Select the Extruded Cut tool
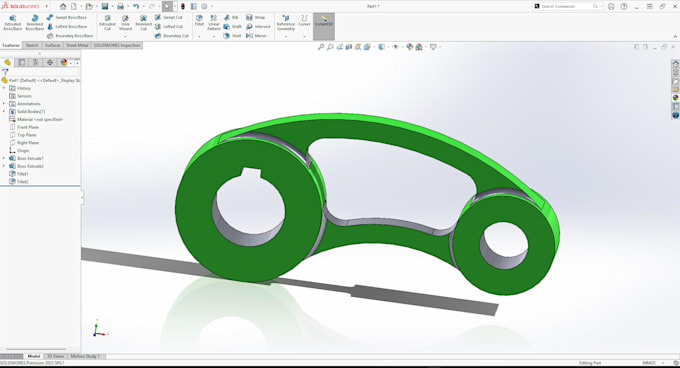Image resolution: width=680 pixels, height=368 pixels. tap(107, 23)
